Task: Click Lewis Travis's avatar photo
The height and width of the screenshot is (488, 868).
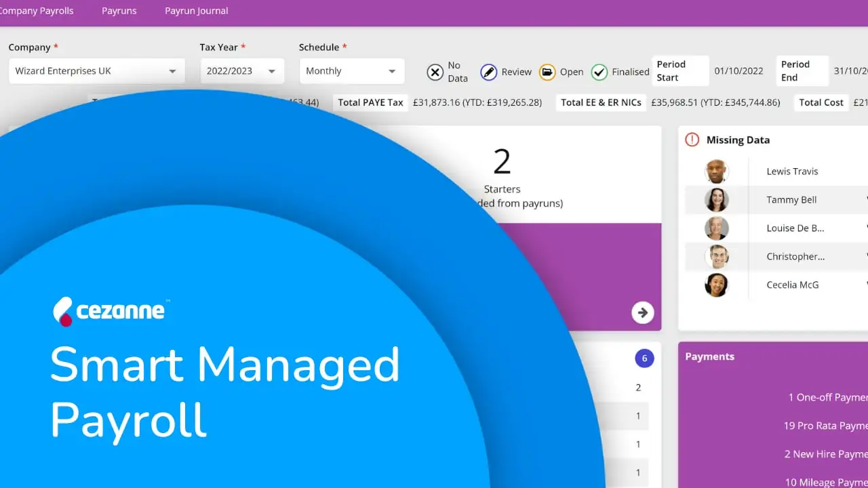Action: click(716, 171)
